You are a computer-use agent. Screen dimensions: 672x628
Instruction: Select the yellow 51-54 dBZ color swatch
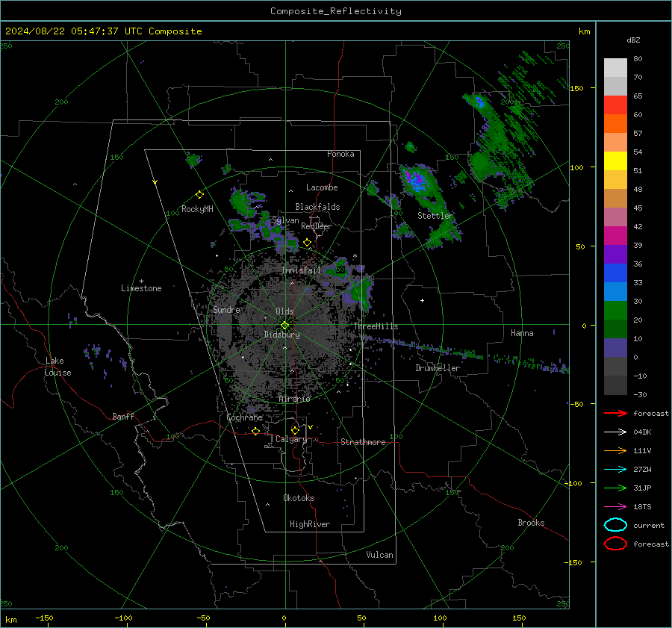(615, 161)
